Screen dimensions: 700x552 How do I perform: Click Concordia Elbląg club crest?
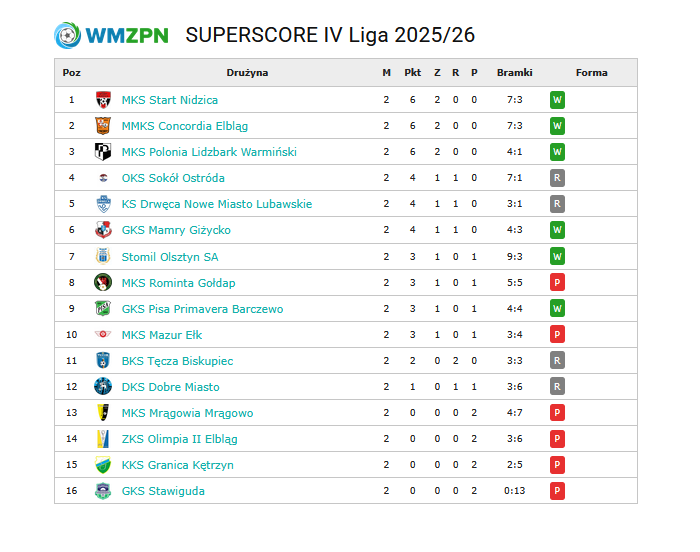(103, 126)
